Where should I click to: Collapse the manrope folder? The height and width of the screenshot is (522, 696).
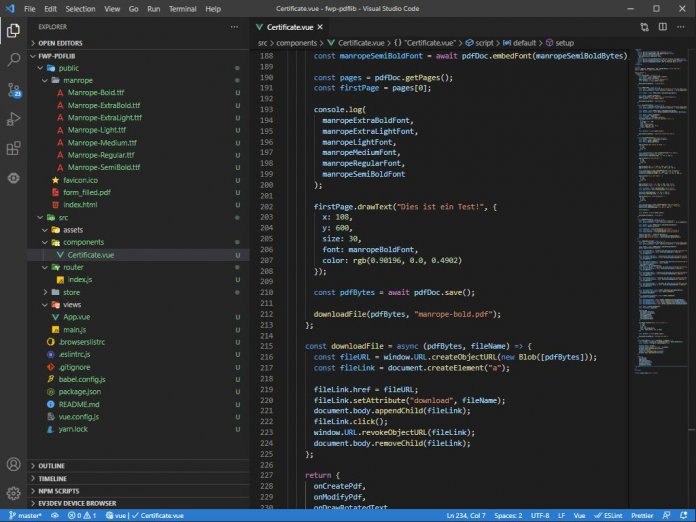click(138, 80)
